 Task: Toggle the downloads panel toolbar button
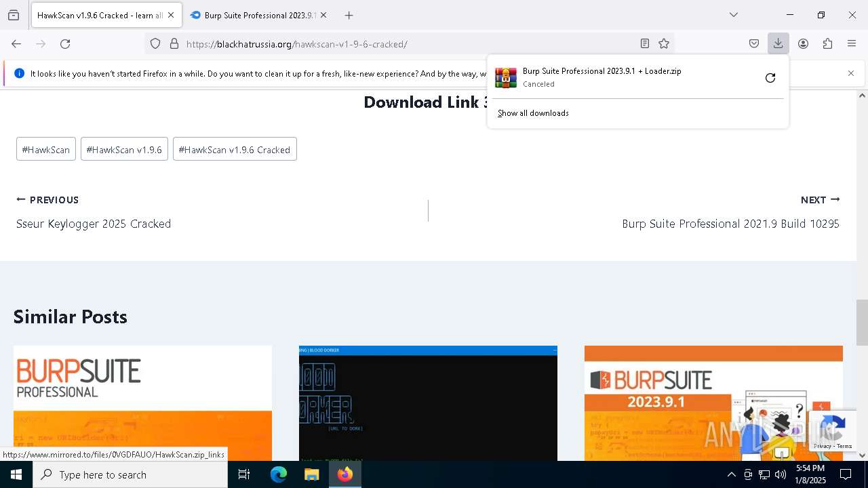pyautogui.click(x=778, y=44)
